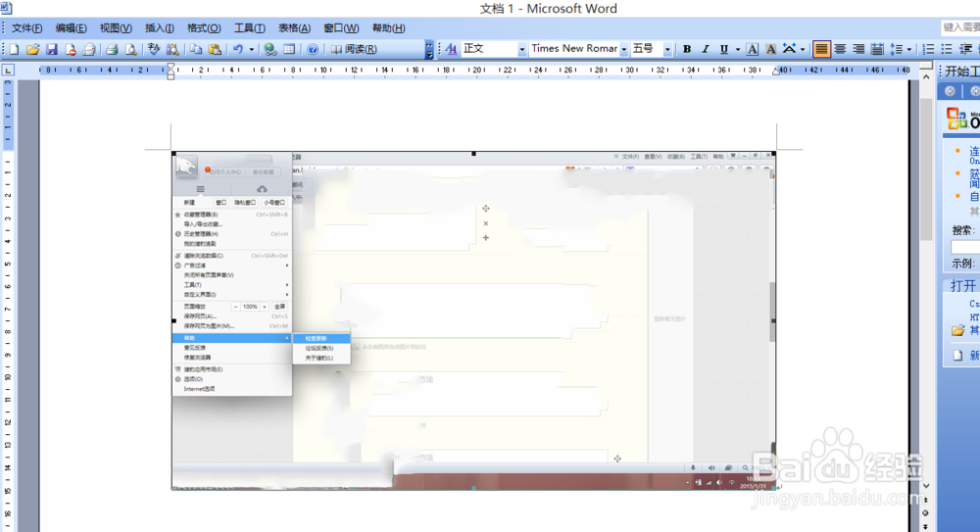Click the open-folder icon in the task pane
The image size is (980, 532).
(x=957, y=330)
